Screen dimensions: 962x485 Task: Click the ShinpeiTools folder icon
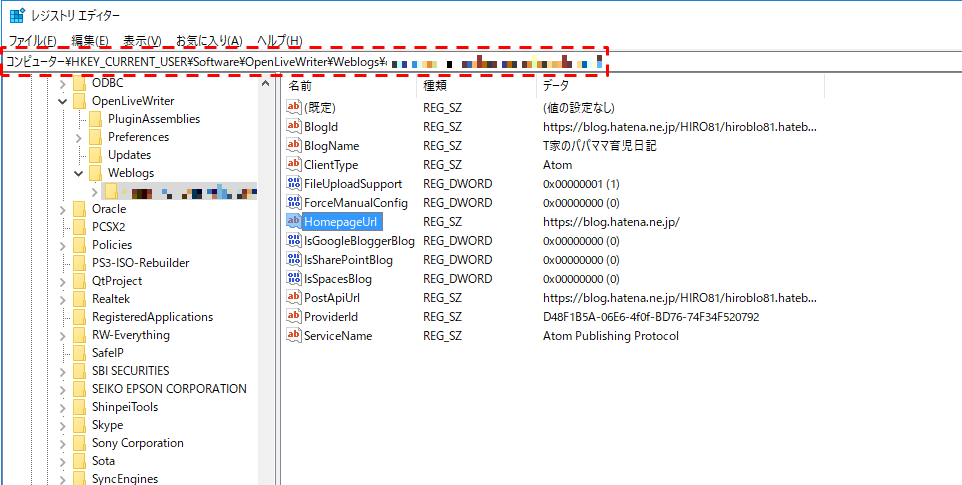pos(80,407)
